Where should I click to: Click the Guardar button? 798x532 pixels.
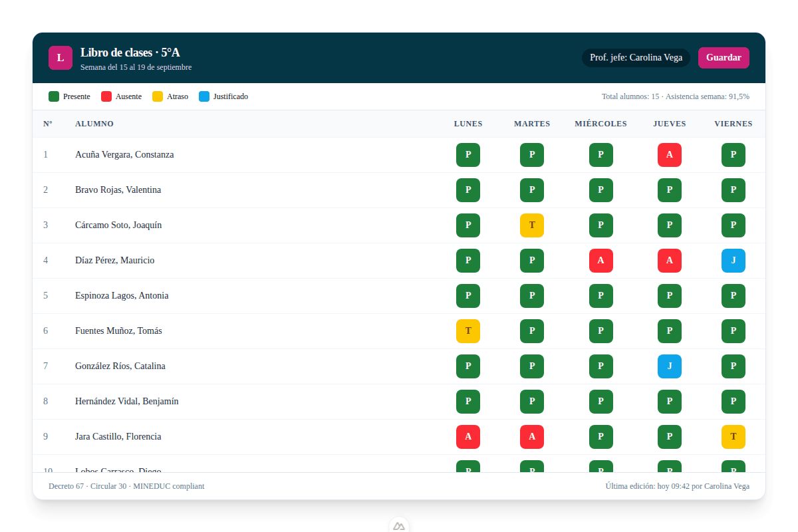pyautogui.click(x=724, y=58)
